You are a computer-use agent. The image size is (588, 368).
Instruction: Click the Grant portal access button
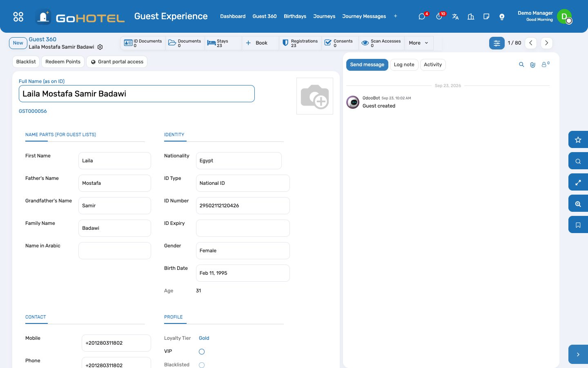117,62
